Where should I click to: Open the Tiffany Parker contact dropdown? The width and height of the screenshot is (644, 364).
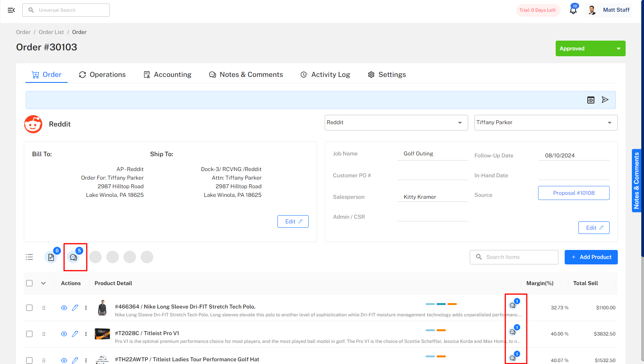546,123
